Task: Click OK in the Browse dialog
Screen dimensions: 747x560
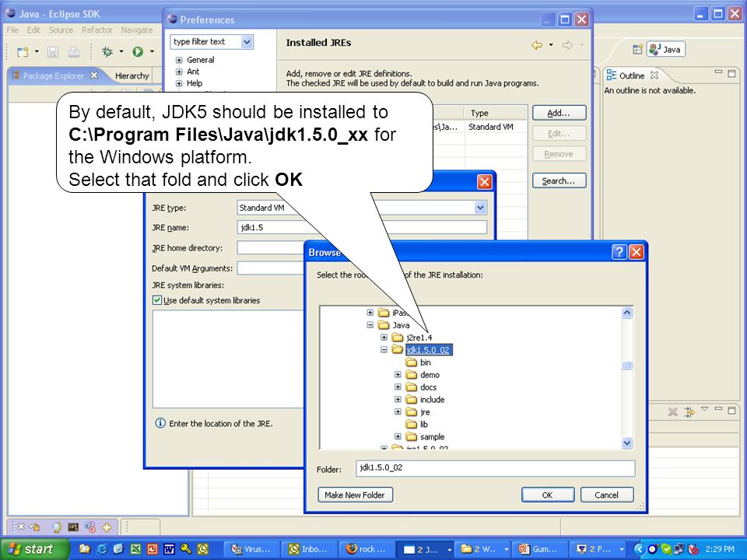Action: 547,495
